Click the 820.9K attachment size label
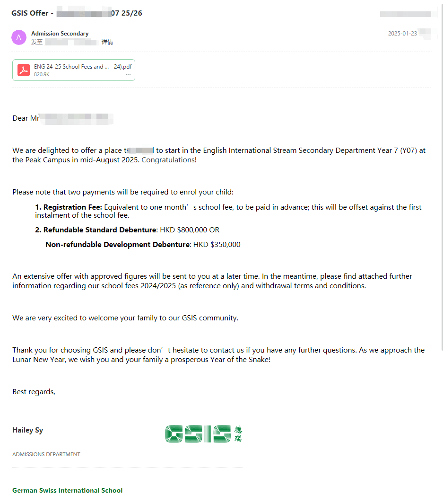The image size is (443, 504). point(42,74)
